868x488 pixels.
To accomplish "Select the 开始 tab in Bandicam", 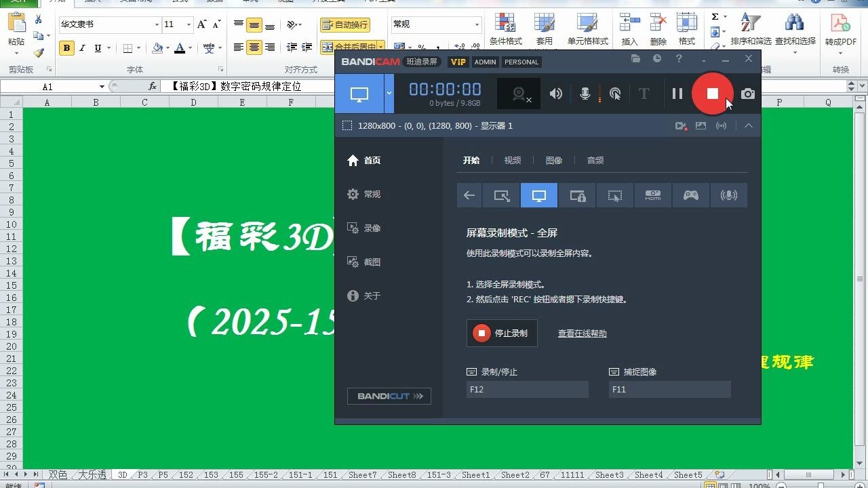I will [x=471, y=161].
